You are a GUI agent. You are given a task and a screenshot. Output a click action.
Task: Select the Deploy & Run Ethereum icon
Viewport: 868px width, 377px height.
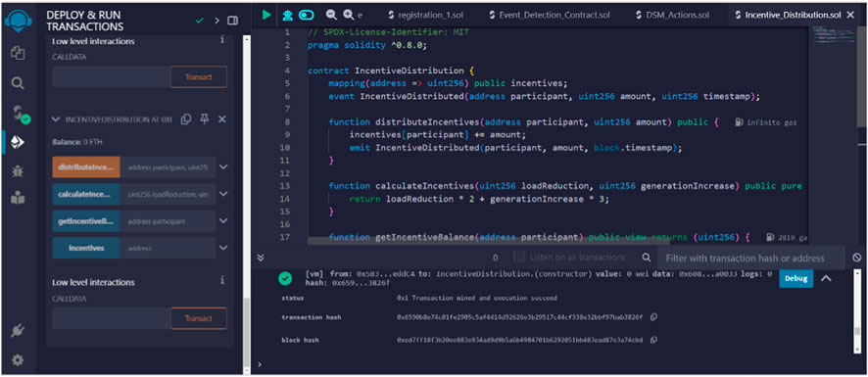18,143
